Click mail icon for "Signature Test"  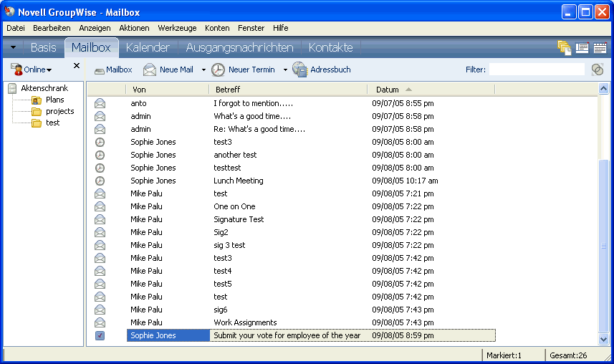100,219
